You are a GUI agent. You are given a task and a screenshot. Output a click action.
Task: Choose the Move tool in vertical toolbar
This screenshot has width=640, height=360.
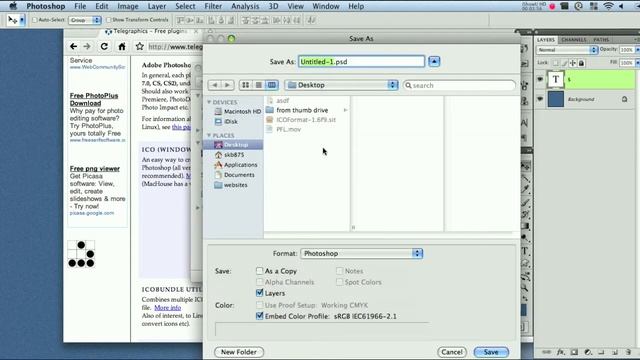pos(525,166)
